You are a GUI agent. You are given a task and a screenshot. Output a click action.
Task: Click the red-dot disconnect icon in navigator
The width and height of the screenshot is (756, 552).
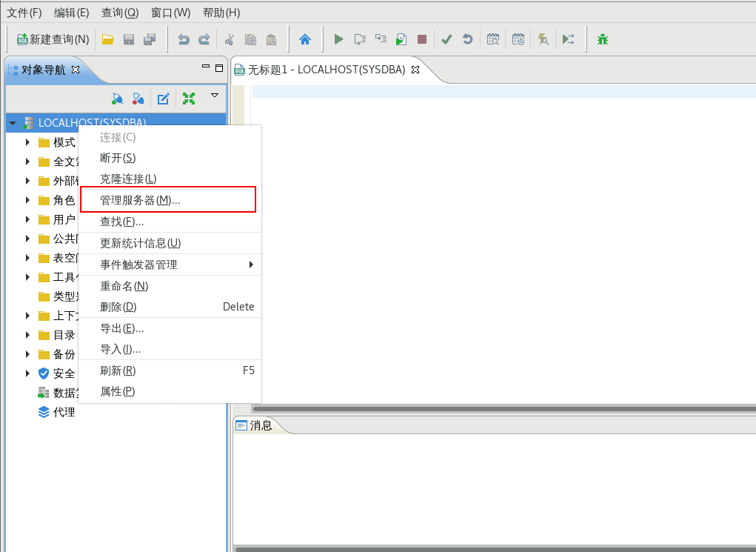(138, 99)
